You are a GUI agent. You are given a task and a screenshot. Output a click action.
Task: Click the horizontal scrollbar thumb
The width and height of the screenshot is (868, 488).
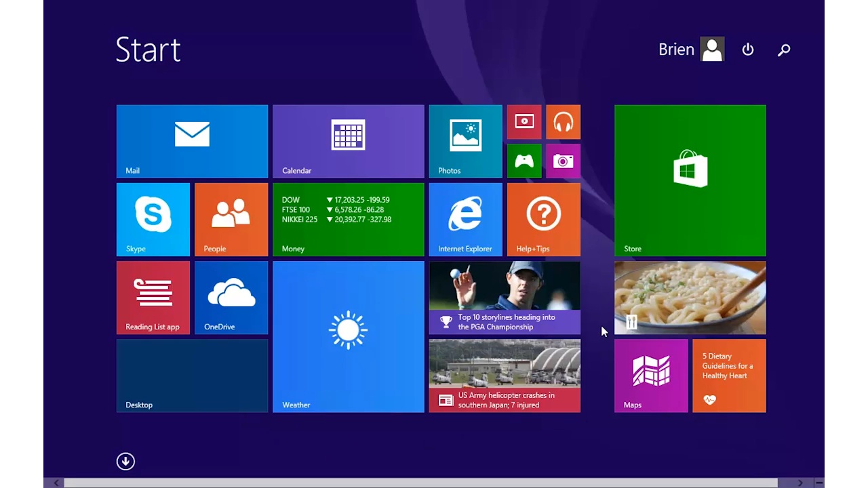(420, 483)
